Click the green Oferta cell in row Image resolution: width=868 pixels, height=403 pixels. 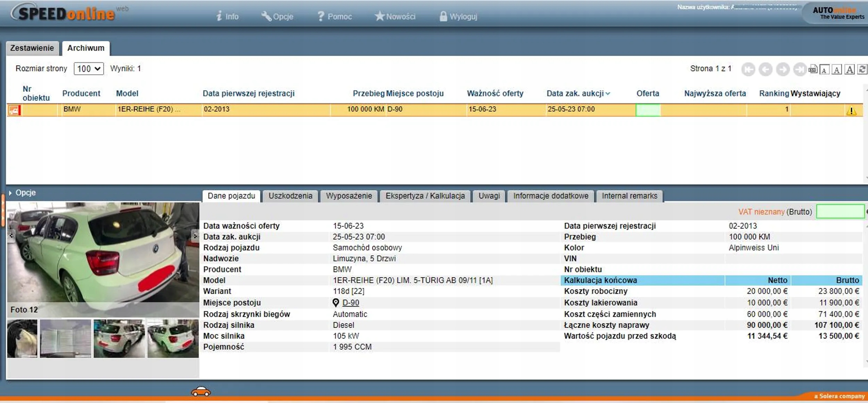pos(648,110)
